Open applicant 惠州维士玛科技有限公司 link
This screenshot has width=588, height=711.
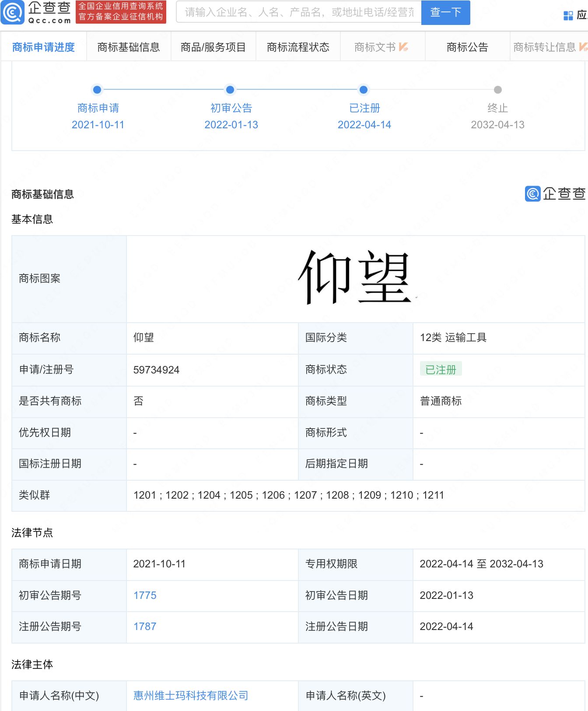191,696
